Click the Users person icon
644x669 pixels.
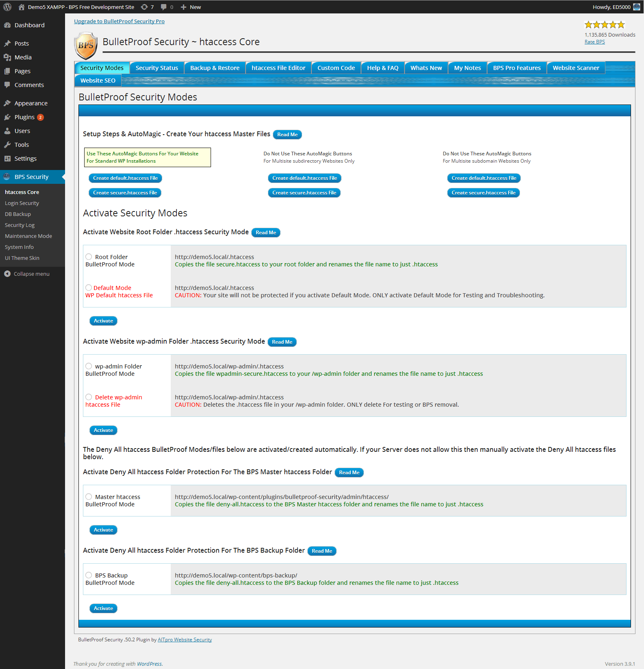coord(7,131)
